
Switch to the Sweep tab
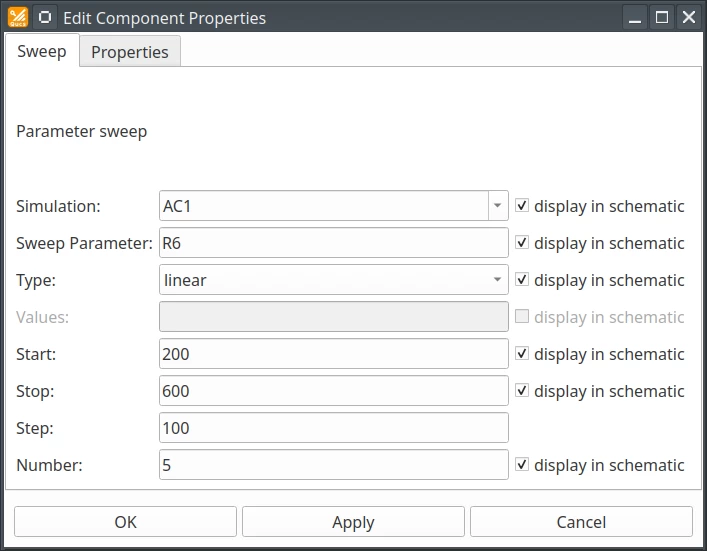pos(42,51)
